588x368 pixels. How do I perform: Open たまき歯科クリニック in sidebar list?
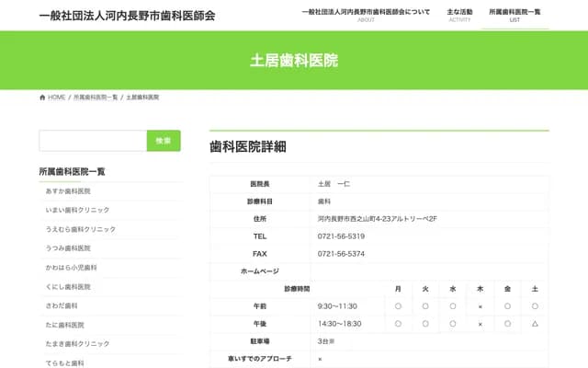pyautogui.click(x=77, y=344)
